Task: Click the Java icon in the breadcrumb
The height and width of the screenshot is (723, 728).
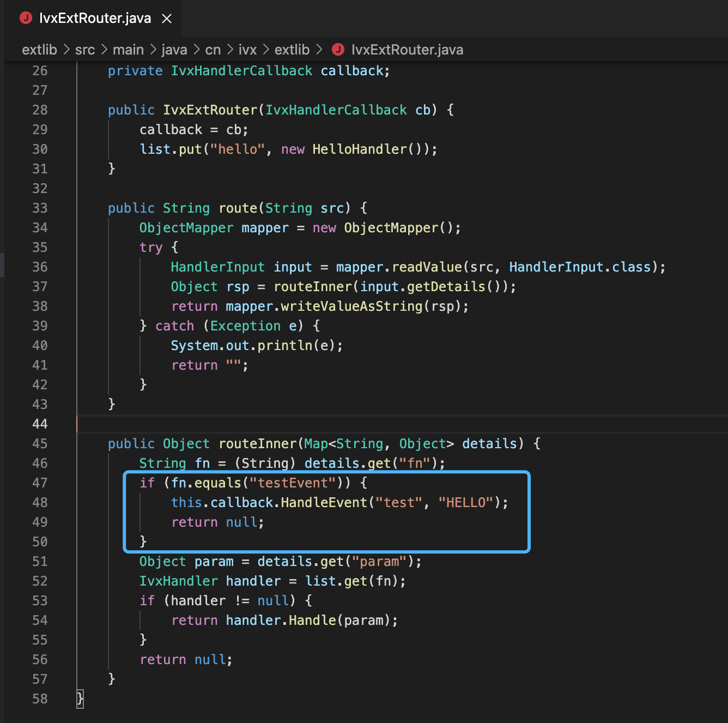Action: click(338, 50)
